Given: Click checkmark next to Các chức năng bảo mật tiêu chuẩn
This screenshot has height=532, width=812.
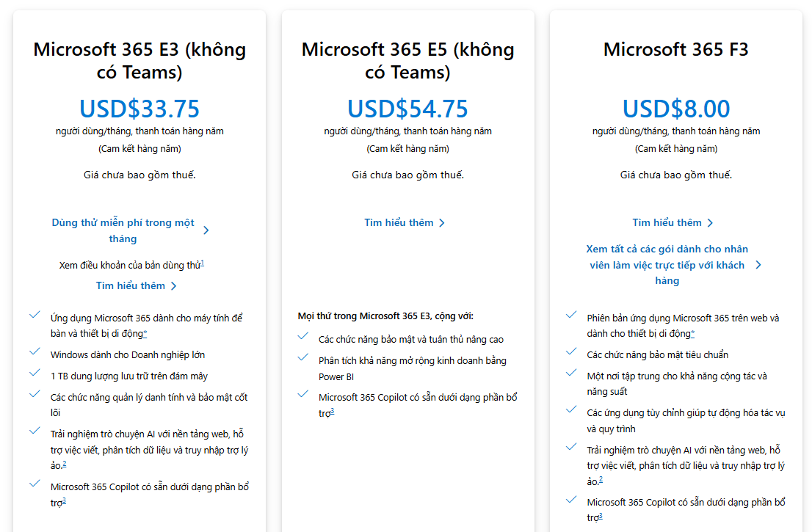Looking at the screenshot, I should click(571, 352).
